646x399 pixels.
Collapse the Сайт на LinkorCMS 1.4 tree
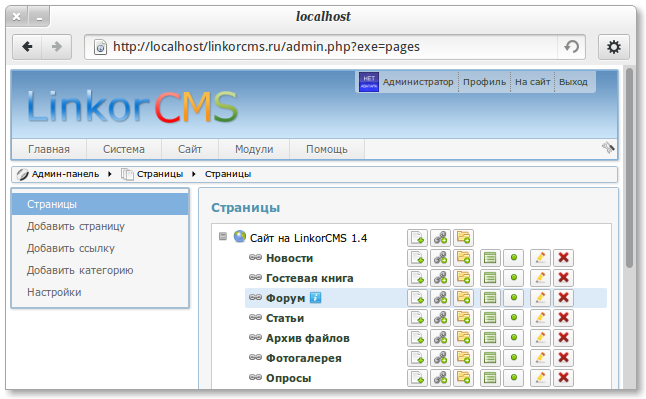(223, 237)
